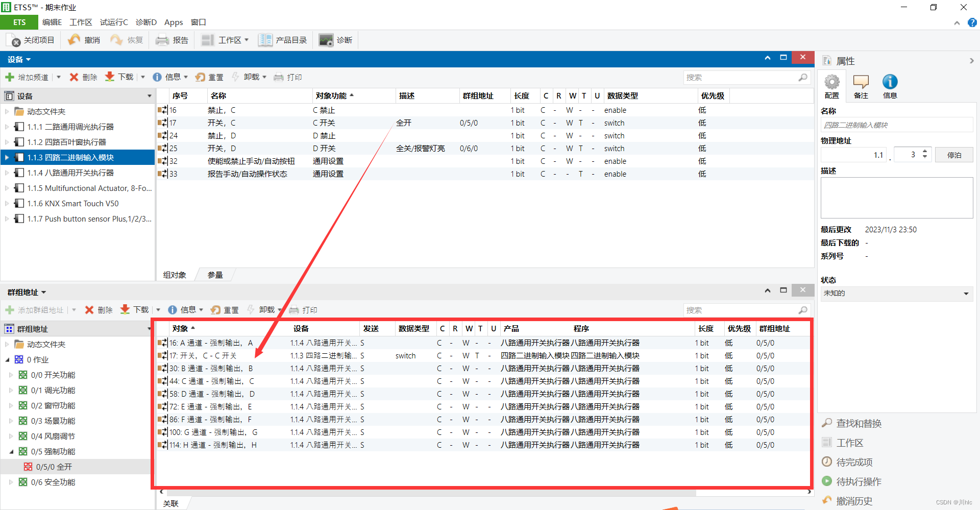Viewport: 980px width, 510px height.
Task: Click the blue help question mark icon
Action: coord(972,22)
